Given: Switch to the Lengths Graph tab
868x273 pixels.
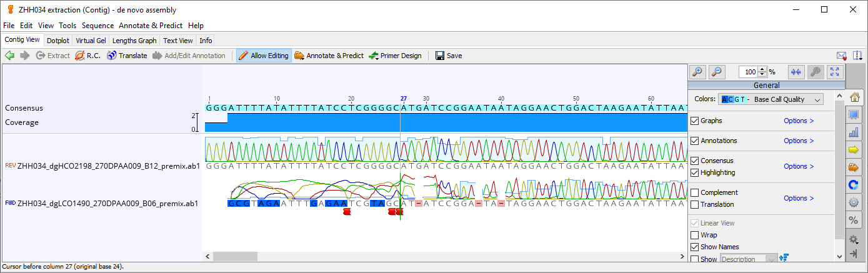Looking at the screenshot, I should [134, 40].
